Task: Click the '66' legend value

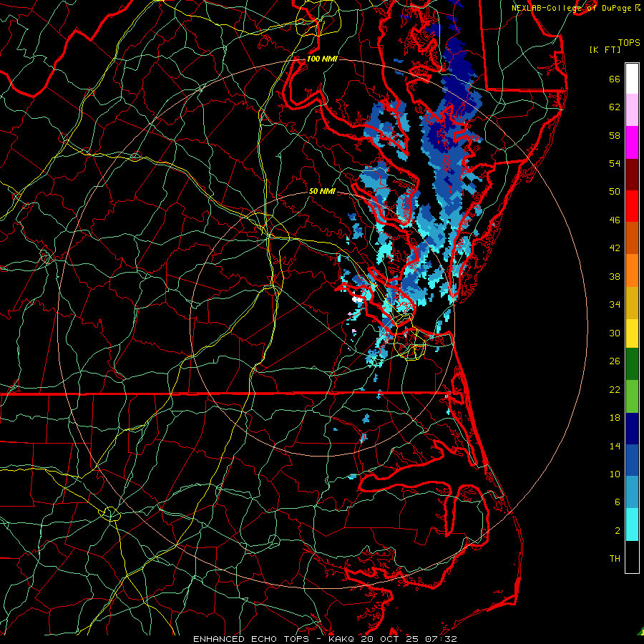Action: pos(615,79)
